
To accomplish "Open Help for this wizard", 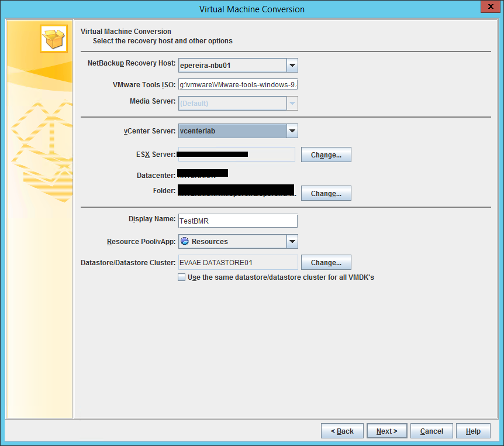I will tap(473, 431).
